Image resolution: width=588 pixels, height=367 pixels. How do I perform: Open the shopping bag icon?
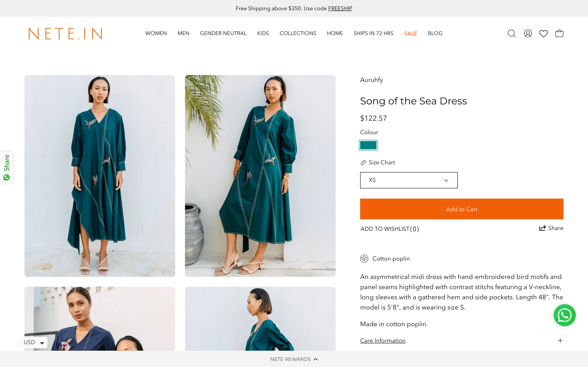(x=559, y=33)
